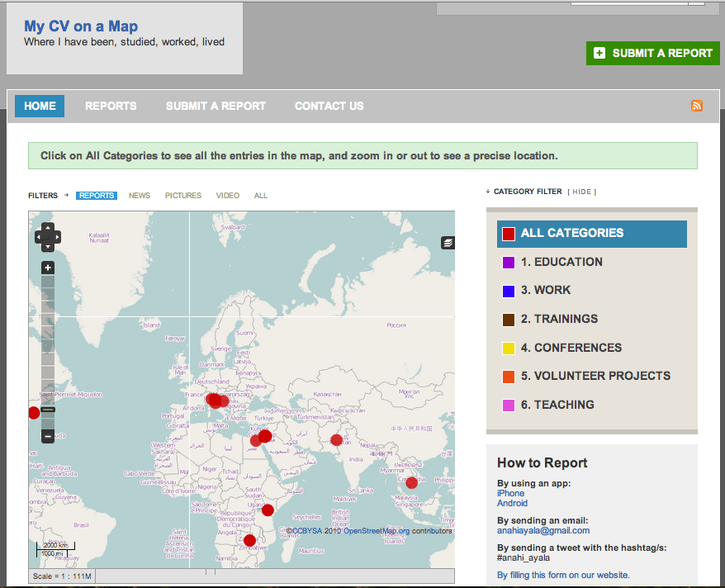Viewport: 725px width, 588px height.
Task: Hide the category filter panel
Action: pos(582,192)
